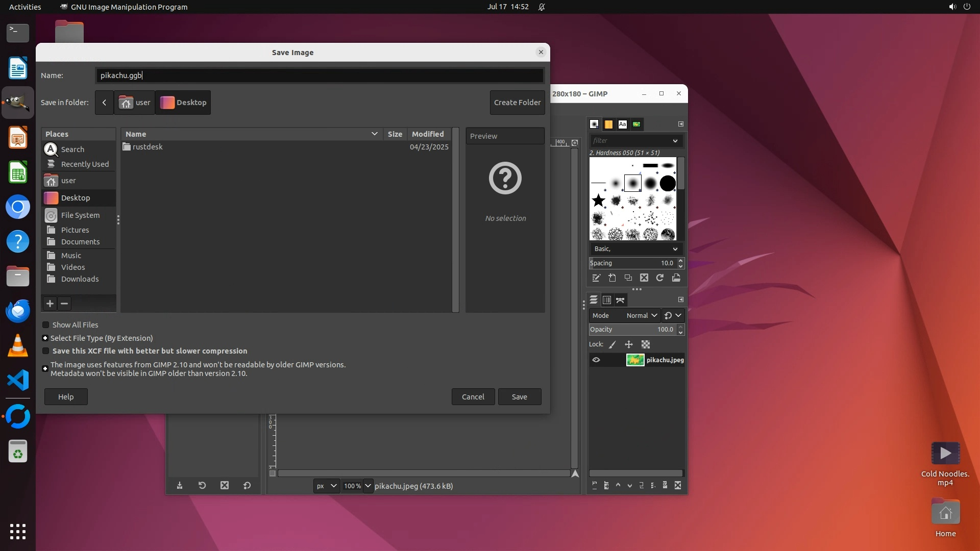The image size is (980, 551).
Task: Open GIMP from the Ubuntu dock
Action: pyautogui.click(x=18, y=103)
